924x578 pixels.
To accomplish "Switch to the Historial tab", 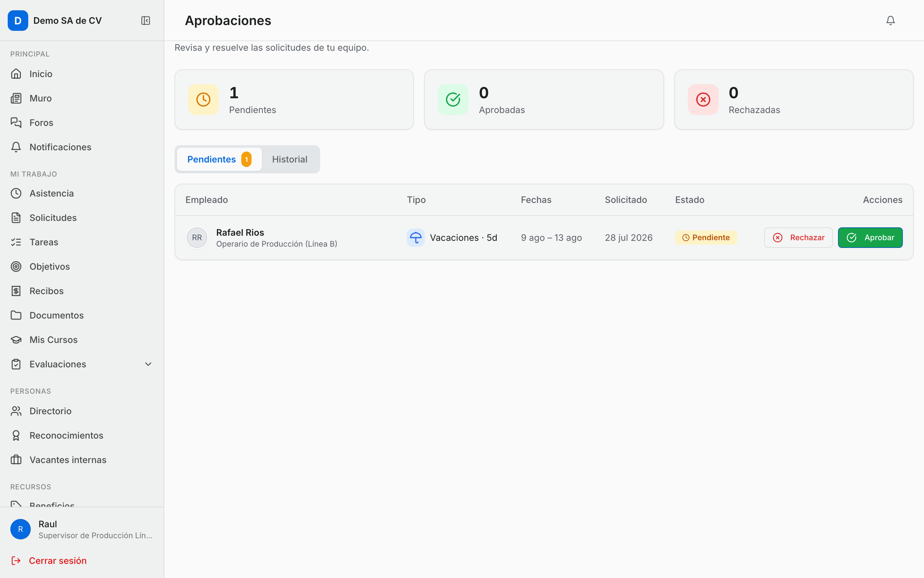I will coord(290,159).
